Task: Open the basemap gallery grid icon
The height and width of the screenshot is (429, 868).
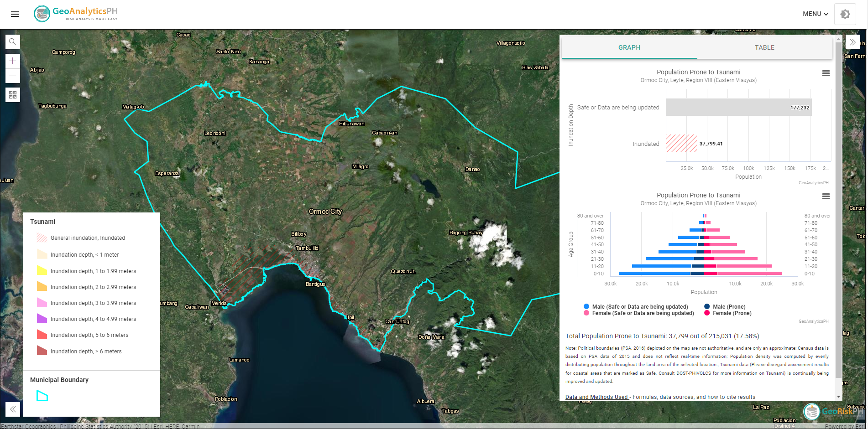Action: coord(13,95)
